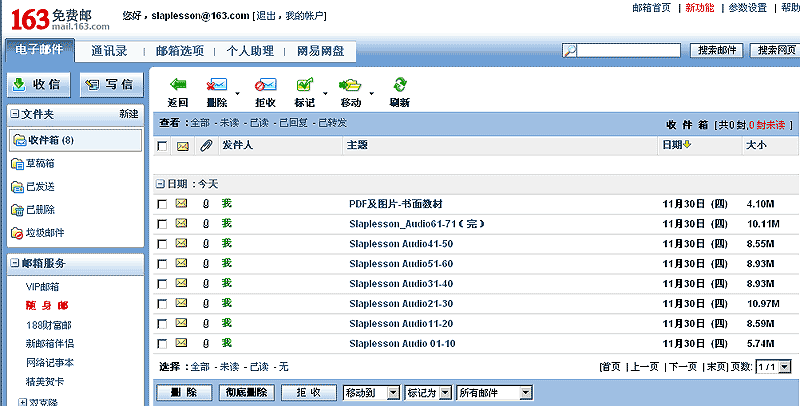Collapse the 日期：今天 date group

pos(160,184)
